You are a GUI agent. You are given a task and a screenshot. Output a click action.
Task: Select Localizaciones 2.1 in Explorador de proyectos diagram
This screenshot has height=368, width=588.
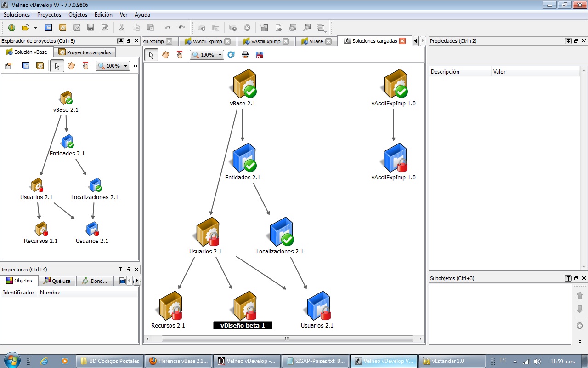click(95, 189)
